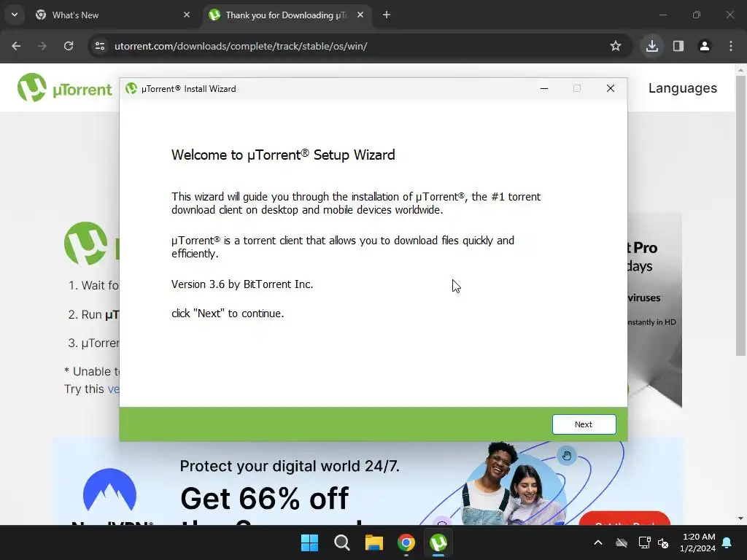Show hidden system tray icons

(598, 542)
